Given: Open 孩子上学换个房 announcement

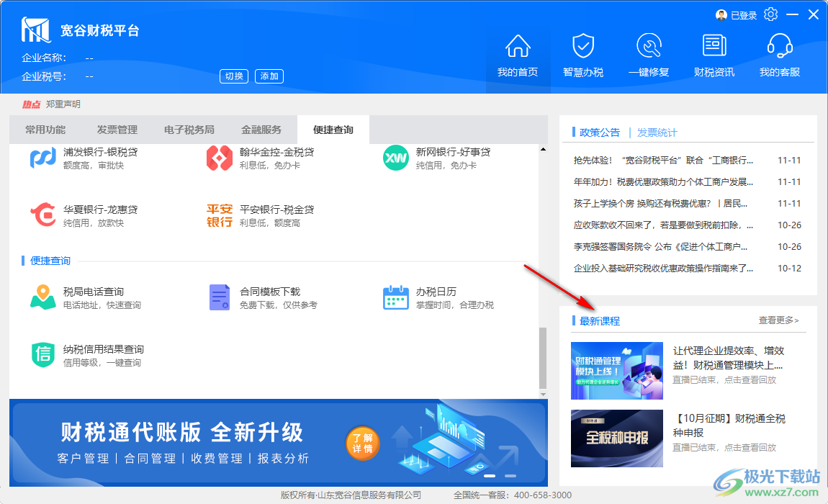Looking at the screenshot, I should click(661, 203).
